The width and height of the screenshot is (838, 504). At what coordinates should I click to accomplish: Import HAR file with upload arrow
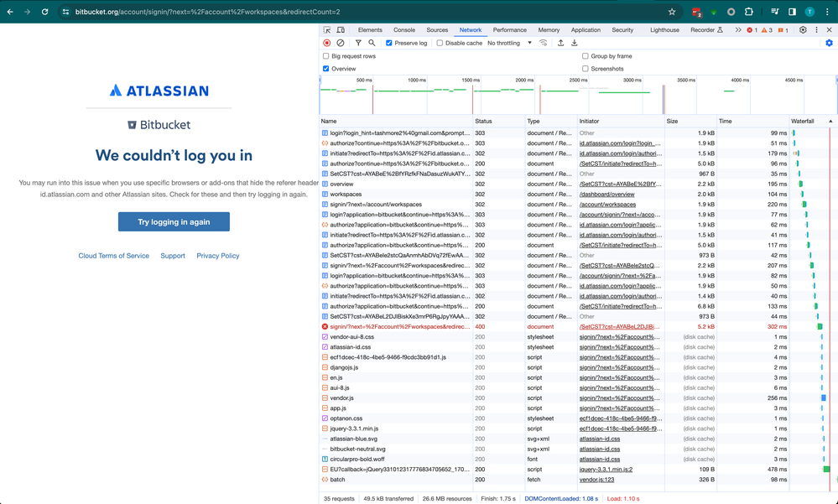(x=560, y=43)
